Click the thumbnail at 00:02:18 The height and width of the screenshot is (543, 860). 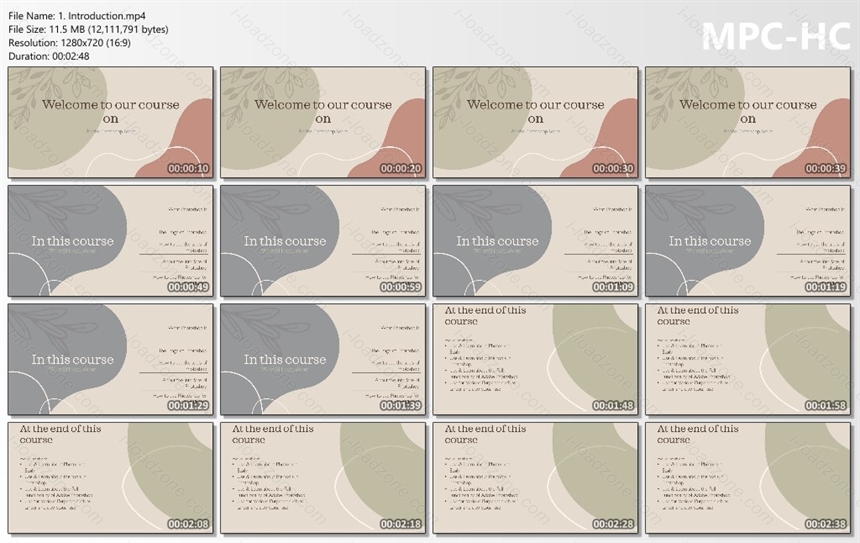(323, 478)
